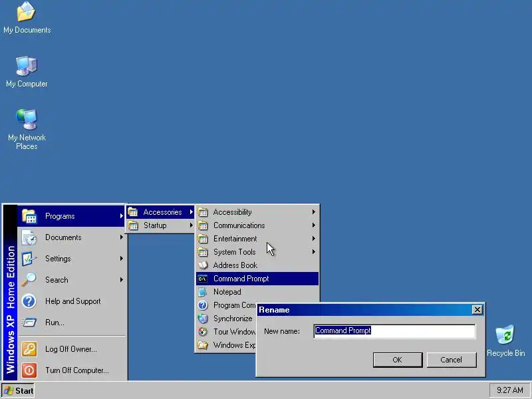The width and height of the screenshot is (532, 399).
Task: Expand the Accessibility submenu arrow
Action: tap(314, 212)
